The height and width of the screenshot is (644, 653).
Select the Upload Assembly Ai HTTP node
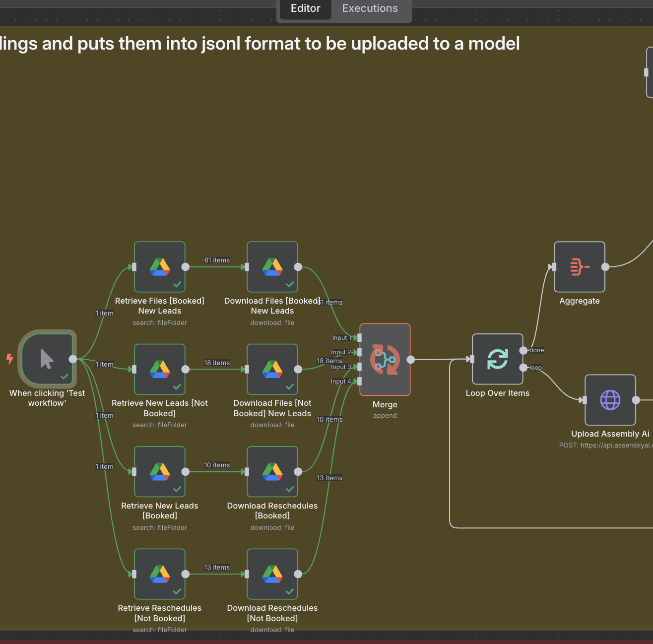click(610, 400)
